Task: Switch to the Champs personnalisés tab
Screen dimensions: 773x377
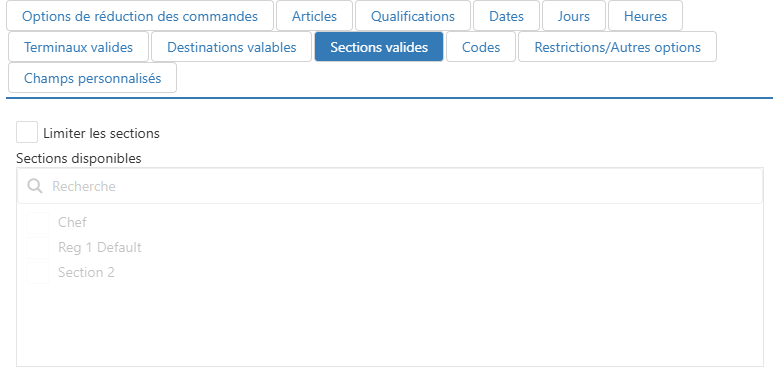Action: [x=93, y=78]
